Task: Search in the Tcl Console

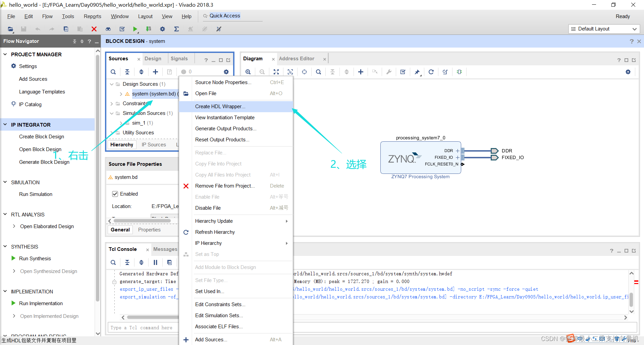Action: point(113,262)
